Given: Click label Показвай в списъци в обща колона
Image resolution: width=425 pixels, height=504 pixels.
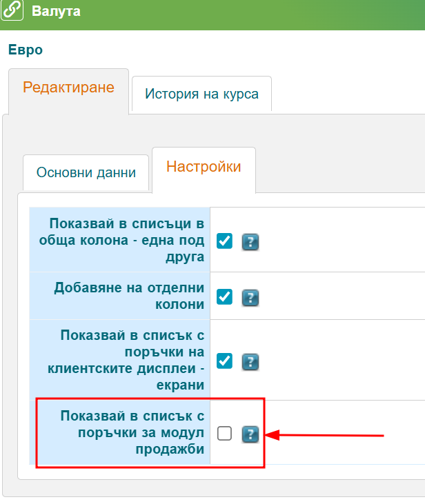Looking at the screenshot, I should click(121, 240).
